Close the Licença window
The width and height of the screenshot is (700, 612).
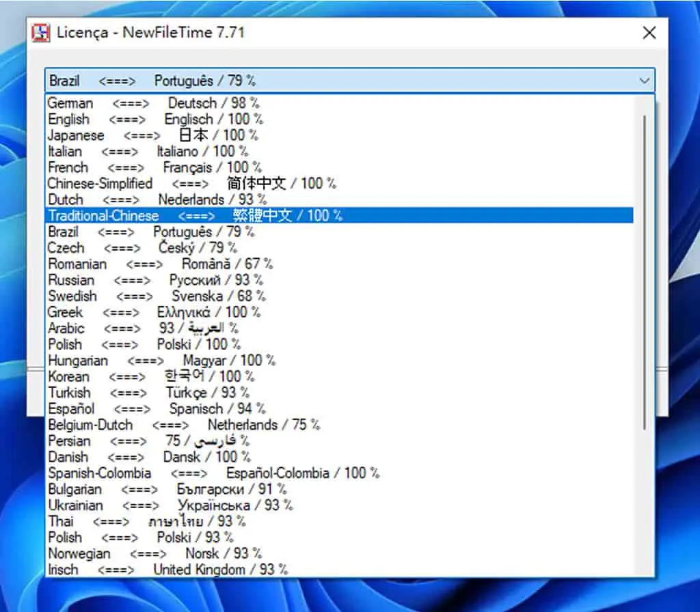tap(649, 33)
